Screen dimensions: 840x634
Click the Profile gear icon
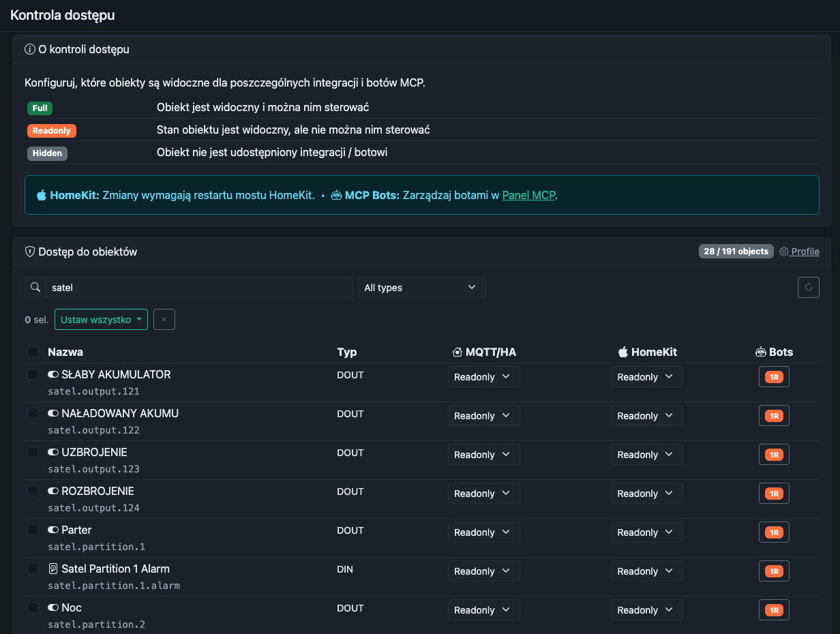[784, 252]
